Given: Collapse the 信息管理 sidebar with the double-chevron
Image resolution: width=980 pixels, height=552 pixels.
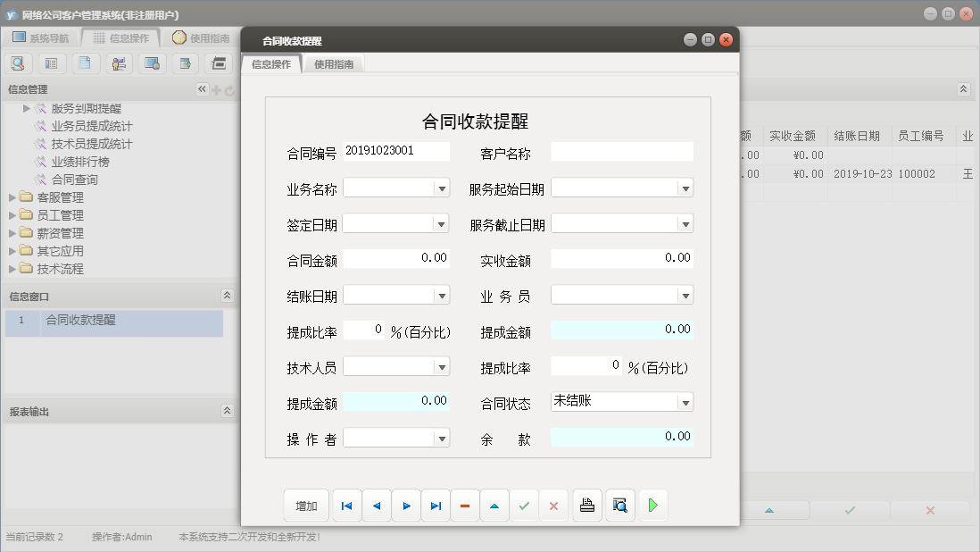Looking at the screenshot, I should pos(202,88).
